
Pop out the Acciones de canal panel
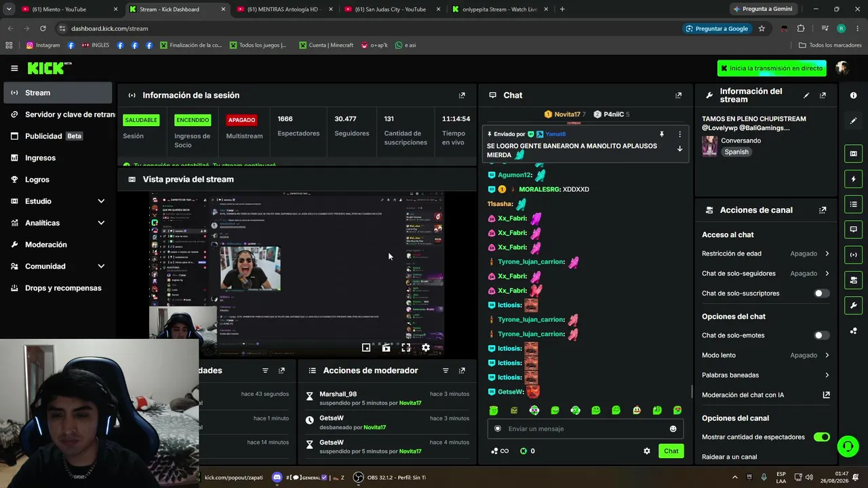[x=823, y=210]
